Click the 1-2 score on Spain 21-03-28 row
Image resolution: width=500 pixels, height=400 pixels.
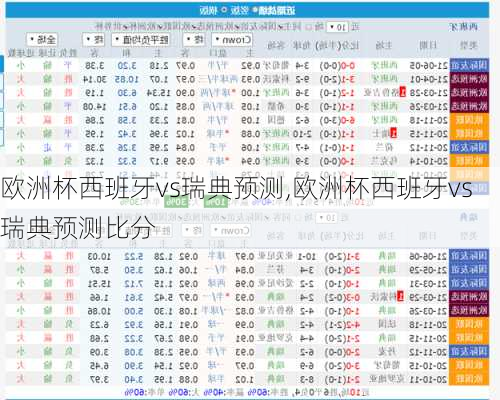pyautogui.click(x=347, y=93)
